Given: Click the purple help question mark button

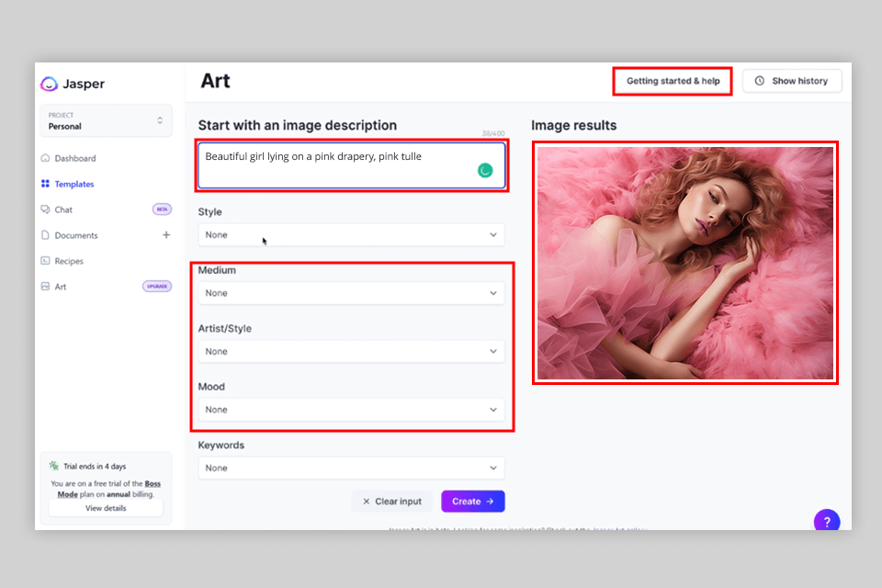Looking at the screenshot, I should (x=826, y=522).
